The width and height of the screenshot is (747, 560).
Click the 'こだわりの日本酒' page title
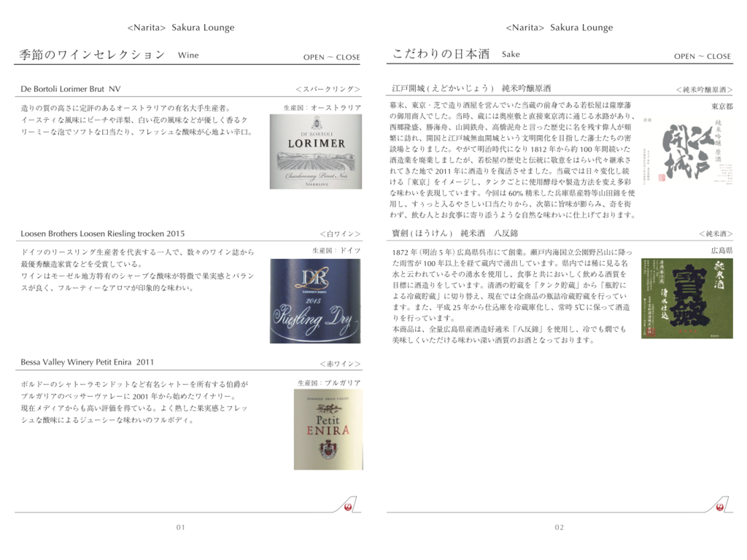(441, 54)
